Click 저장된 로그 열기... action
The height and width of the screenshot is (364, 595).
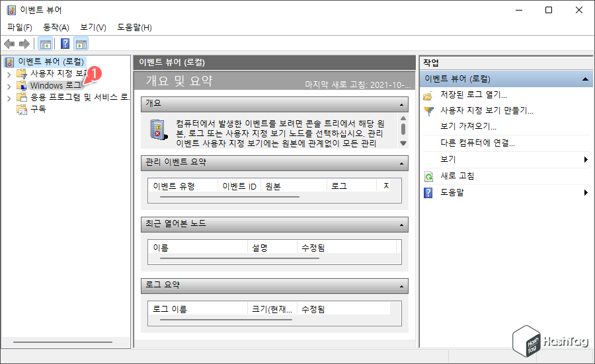point(473,94)
